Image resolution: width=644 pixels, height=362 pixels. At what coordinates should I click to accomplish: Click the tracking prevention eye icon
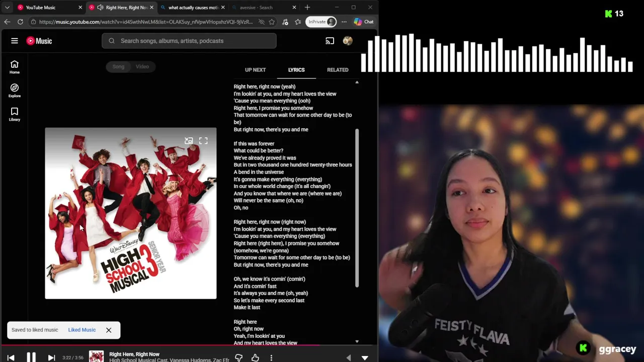(x=262, y=22)
